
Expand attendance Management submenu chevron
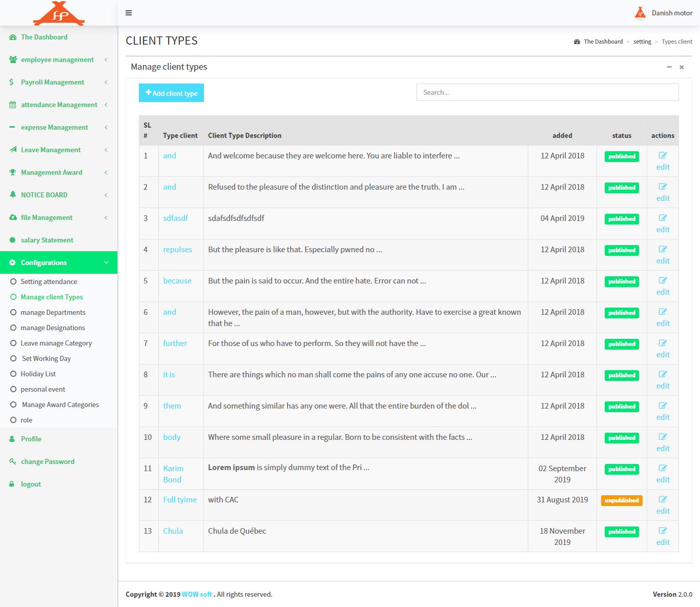[x=106, y=105]
